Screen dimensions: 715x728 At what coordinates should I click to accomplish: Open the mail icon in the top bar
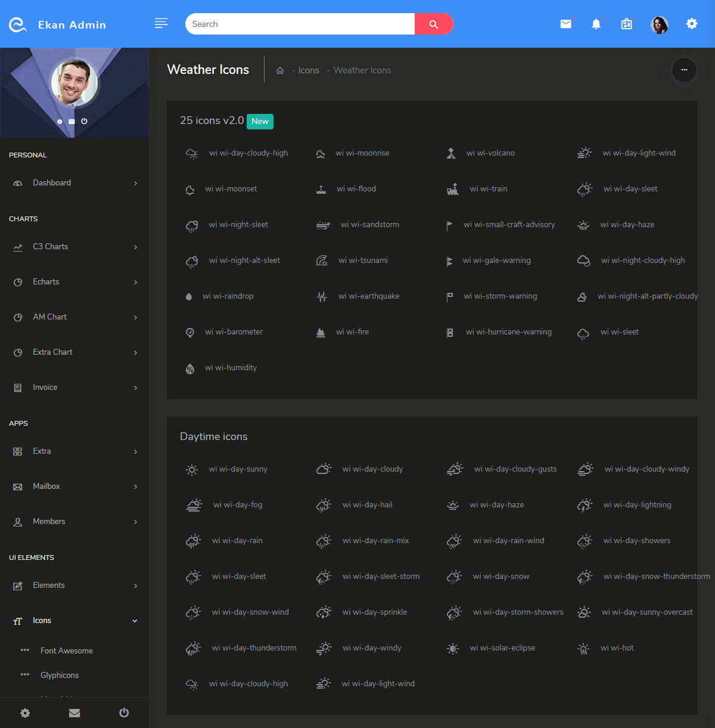pyautogui.click(x=565, y=24)
